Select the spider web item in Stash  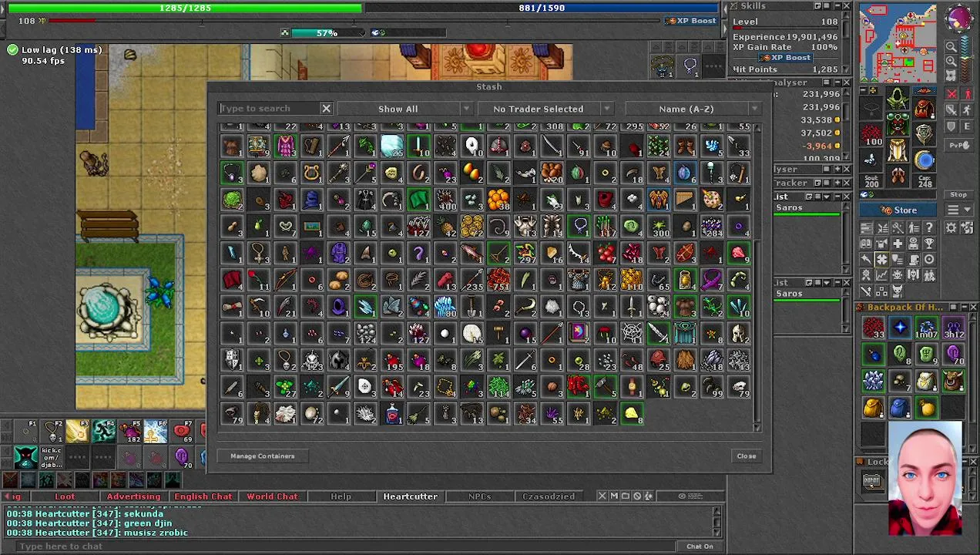point(632,333)
